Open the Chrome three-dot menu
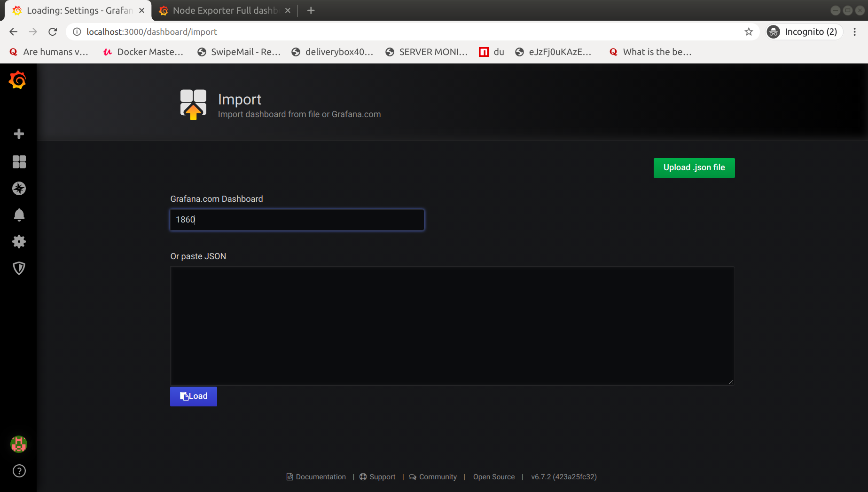This screenshot has height=492, width=868. [854, 32]
